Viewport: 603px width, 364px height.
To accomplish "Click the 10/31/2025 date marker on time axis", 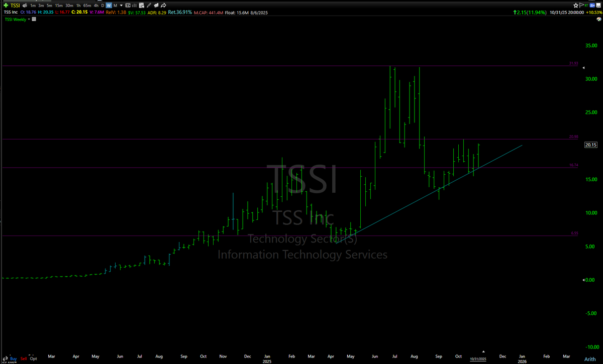I will (x=478, y=359).
